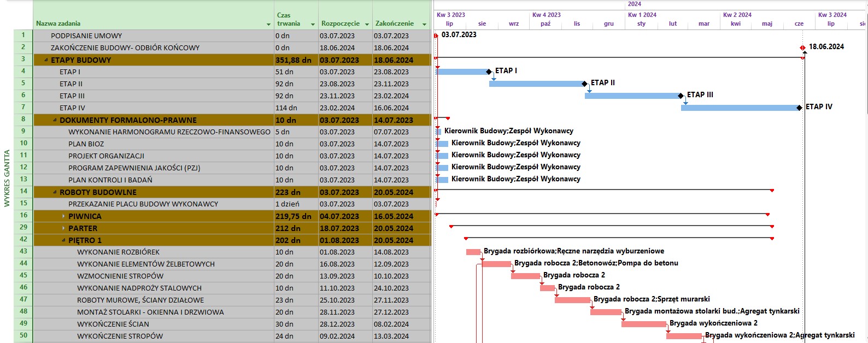Viewport: 868px width, 343px height.
Task: Open the Czas trwania column filter dropdown
Action: 313,25
